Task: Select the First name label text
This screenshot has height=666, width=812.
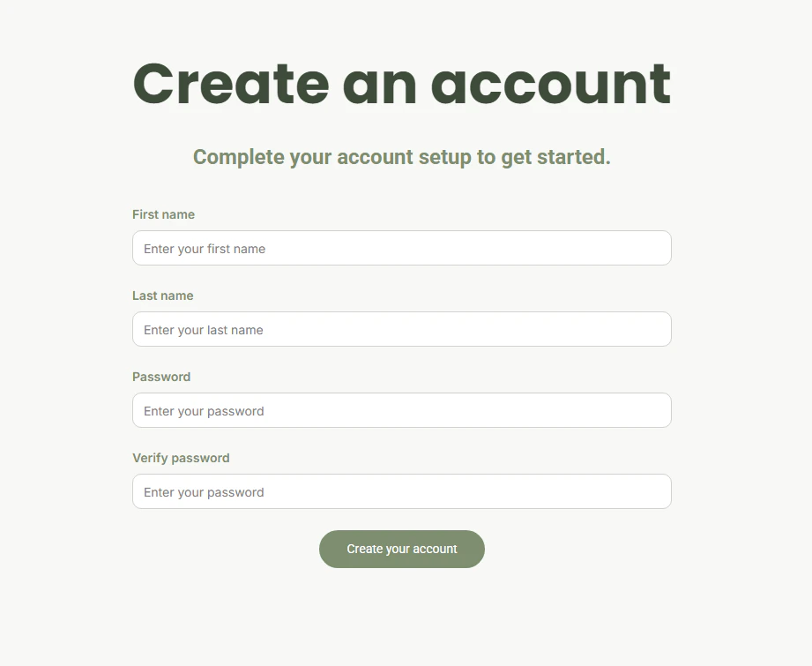Action: (x=163, y=214)
